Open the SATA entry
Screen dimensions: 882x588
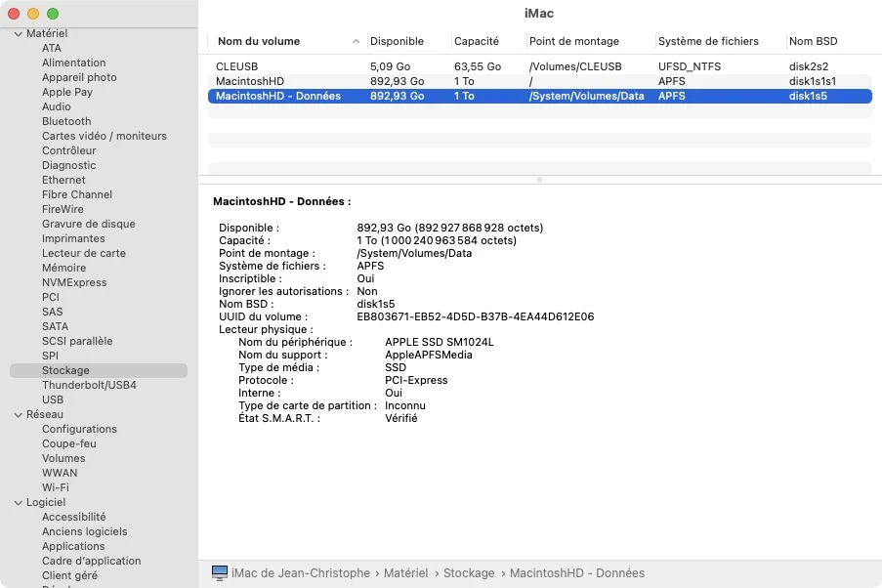(55, 326)
